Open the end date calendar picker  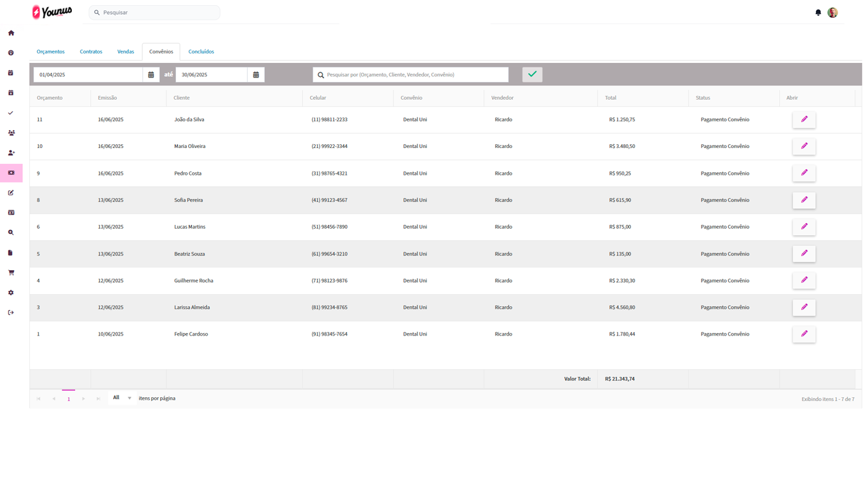coord(256,75)
